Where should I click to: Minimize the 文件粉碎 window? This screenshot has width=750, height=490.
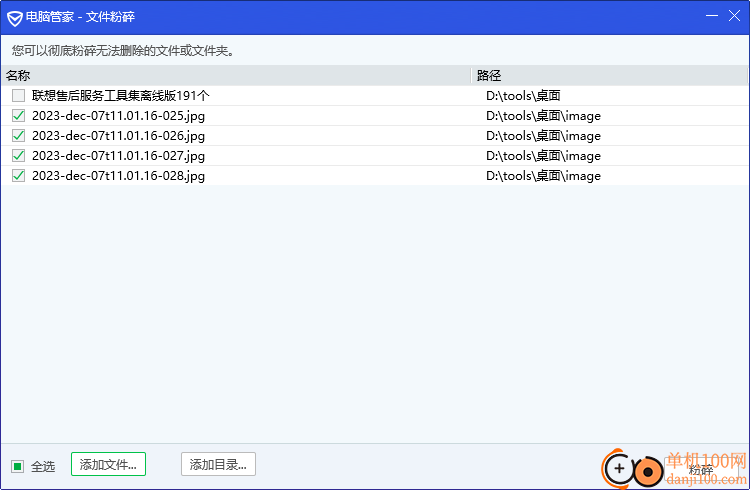pos(712,16)
